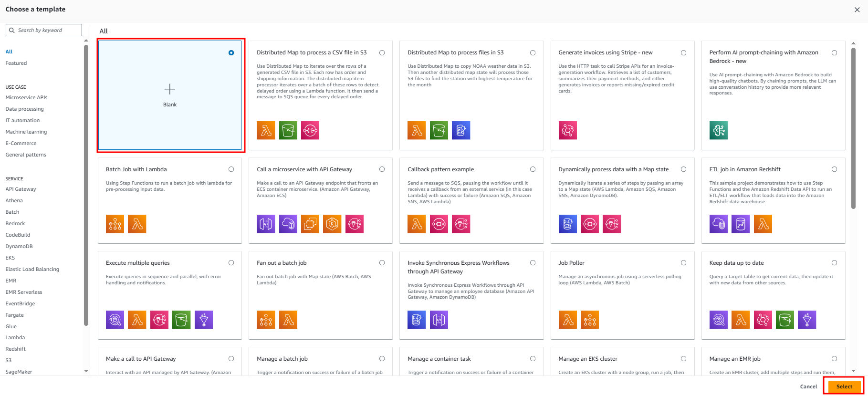This screenshot has height=396, width=868.
Task: Filter by Featured templates
Action: click(16, 63)
